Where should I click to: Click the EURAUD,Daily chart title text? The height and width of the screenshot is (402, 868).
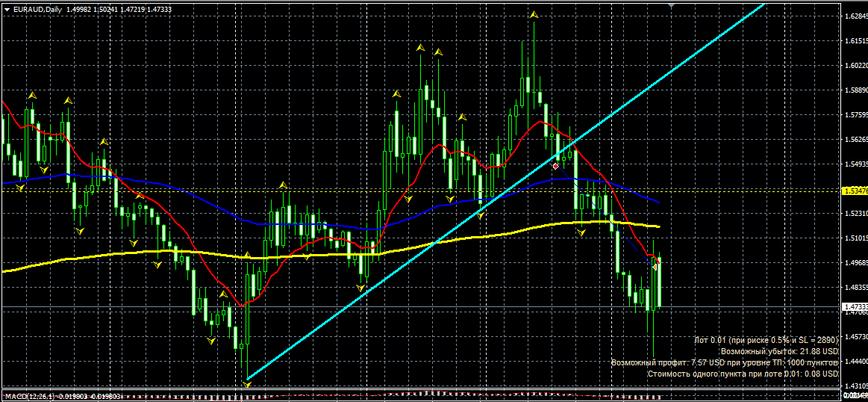[x=38, y=9]
